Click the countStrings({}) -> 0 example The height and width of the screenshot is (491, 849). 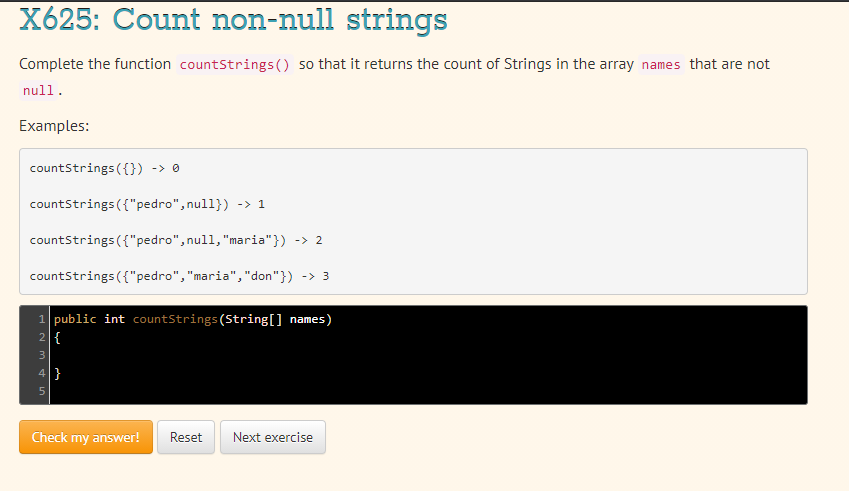click(105, 168)
